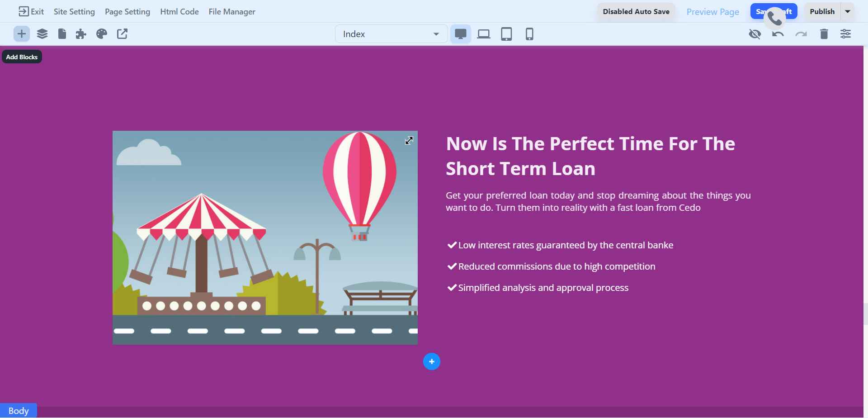This screenshot has width=868, height=418.
Task: Open the plugins puzzle piece icon
Action: click(81, 34)
